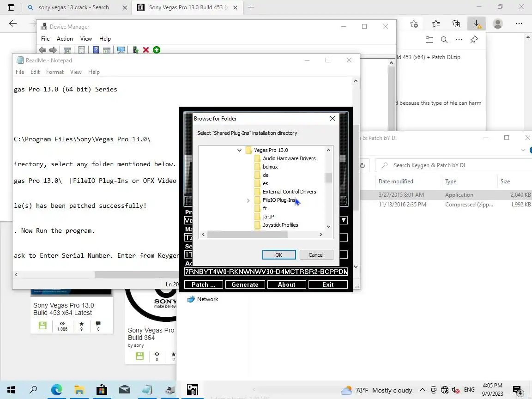Click the properties sheet icon in Device Manager
Image resolution: width=532 pixels, height=399 pixels.
(x=81, y=50)
